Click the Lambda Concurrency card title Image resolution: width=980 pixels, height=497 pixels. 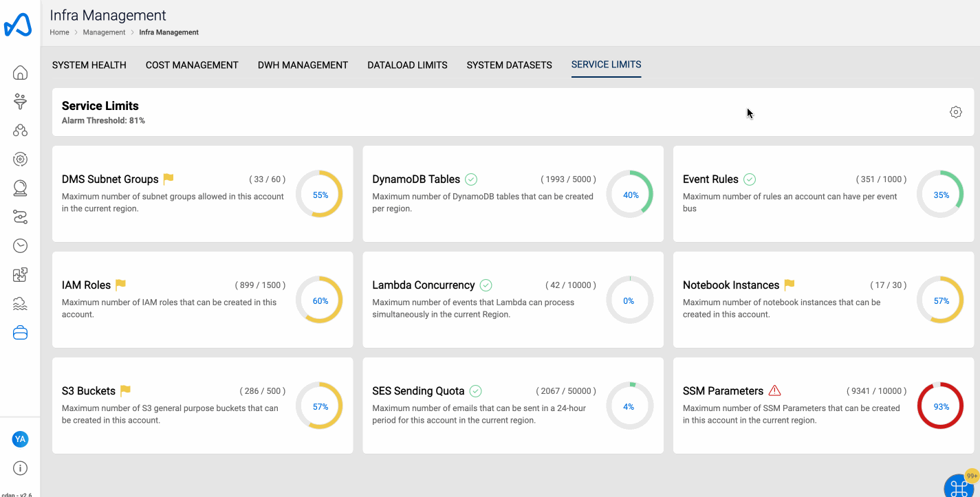(424, 285)
